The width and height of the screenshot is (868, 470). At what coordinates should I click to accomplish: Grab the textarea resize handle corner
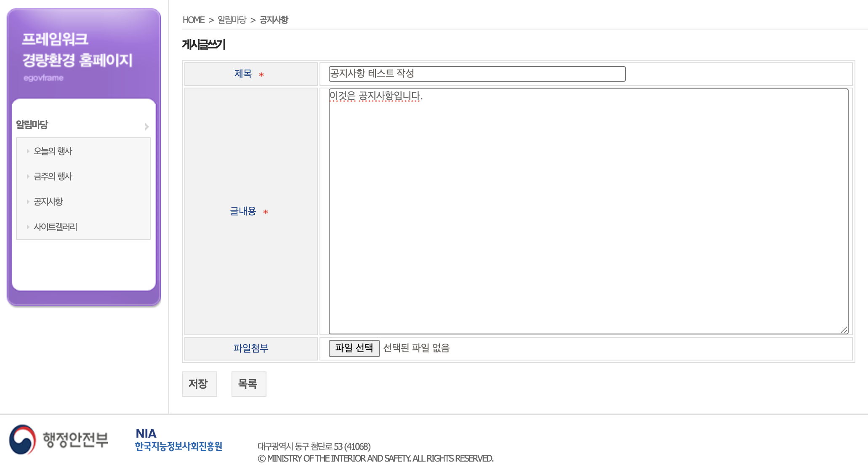pyautogui.click(x=844, y=330)
